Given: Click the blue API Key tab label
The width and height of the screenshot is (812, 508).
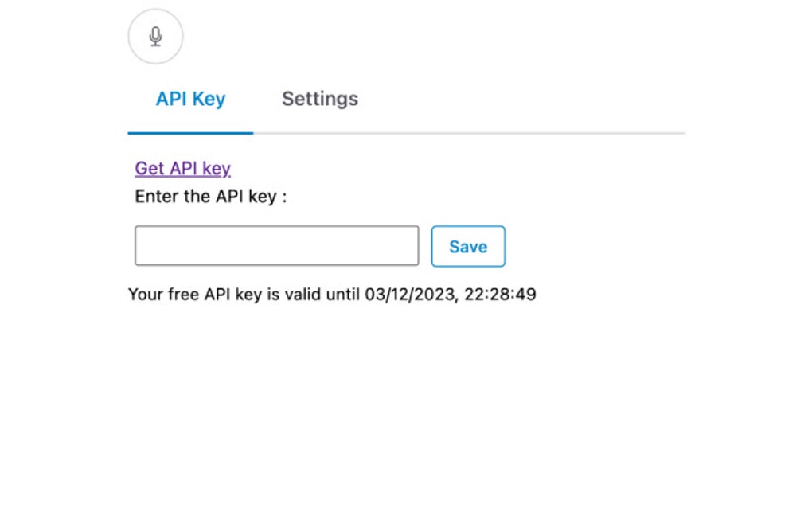Looking at the screenshot, I should point(190,99).
